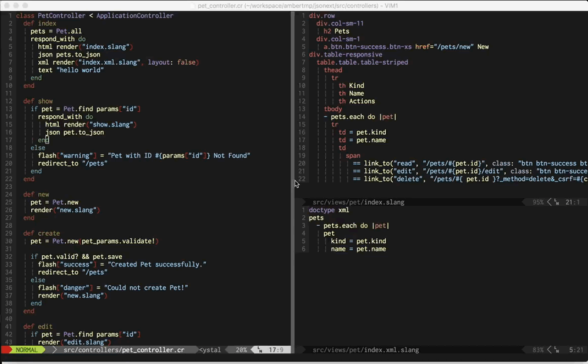
Task: Click the 5:21 cursor position readout
Action: (x=576, y=350)
